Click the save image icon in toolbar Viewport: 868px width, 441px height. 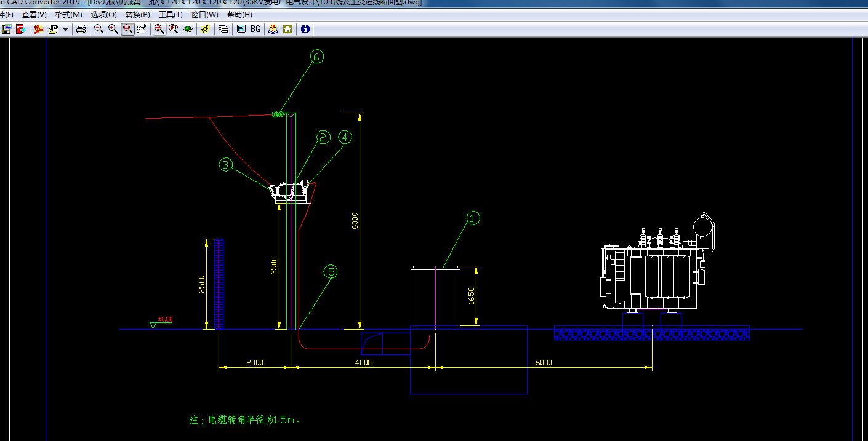(7, 29)
